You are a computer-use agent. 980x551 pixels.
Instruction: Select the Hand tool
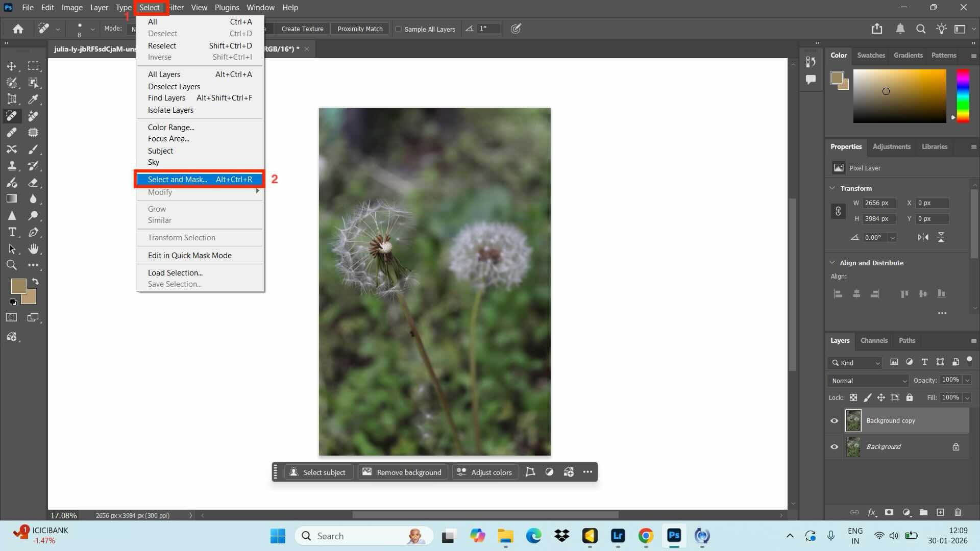[x=34, y=249]
